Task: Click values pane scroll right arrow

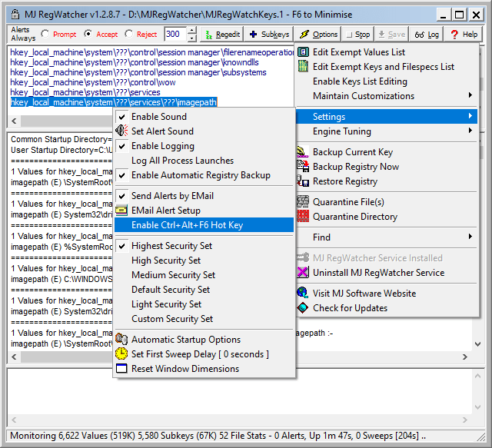Action: coord(465,357)
